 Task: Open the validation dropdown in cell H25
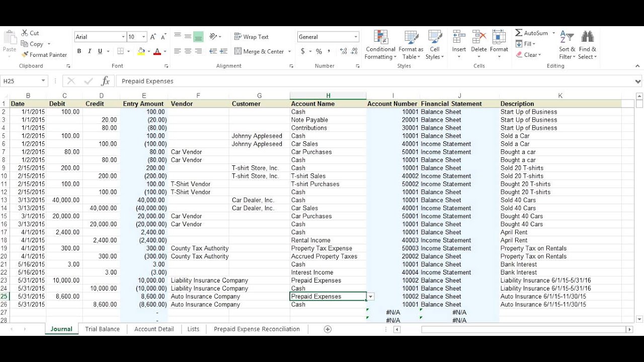pos(370,297)
